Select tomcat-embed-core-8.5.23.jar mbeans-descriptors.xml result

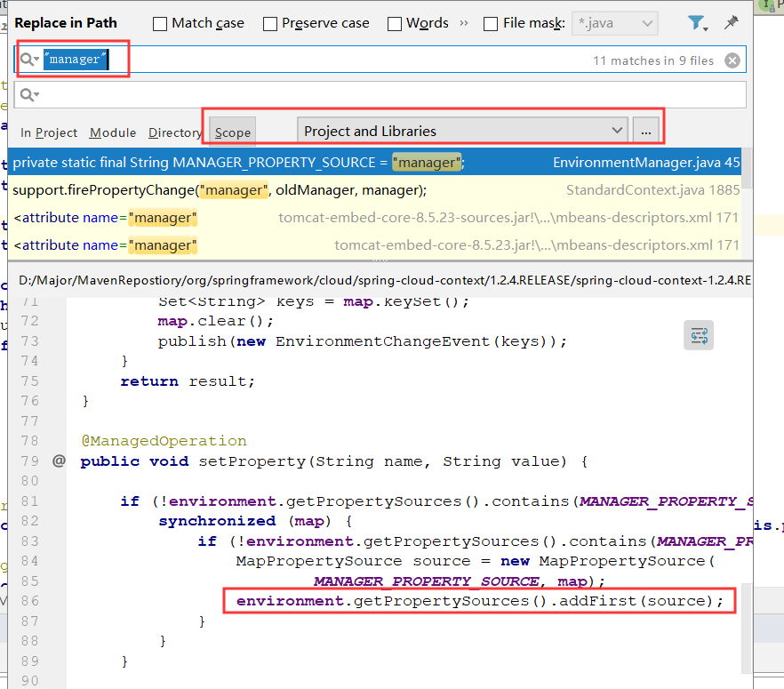point(374,245)
